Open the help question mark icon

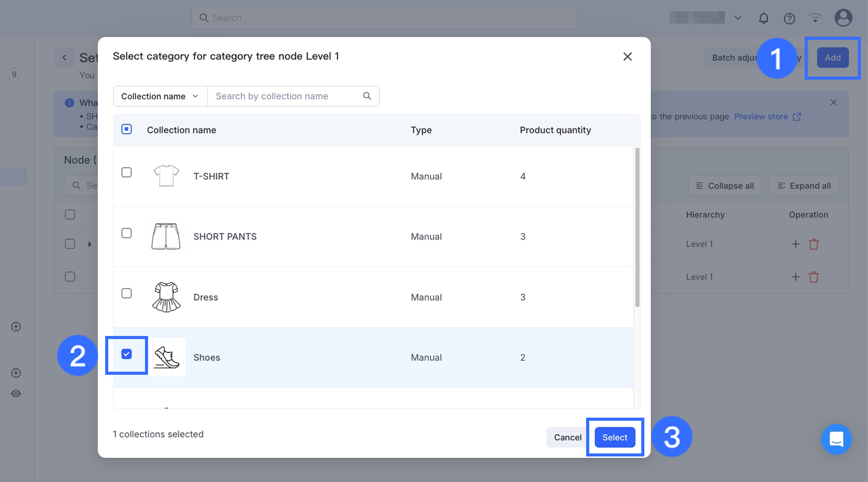(x=789, y=18)
